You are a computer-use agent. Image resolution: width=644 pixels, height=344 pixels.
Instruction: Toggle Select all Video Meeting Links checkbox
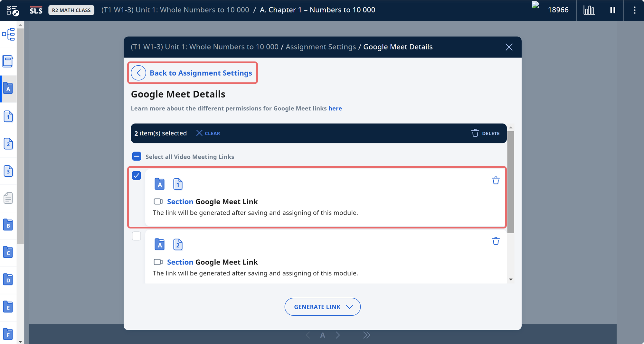tap(137, 156)
